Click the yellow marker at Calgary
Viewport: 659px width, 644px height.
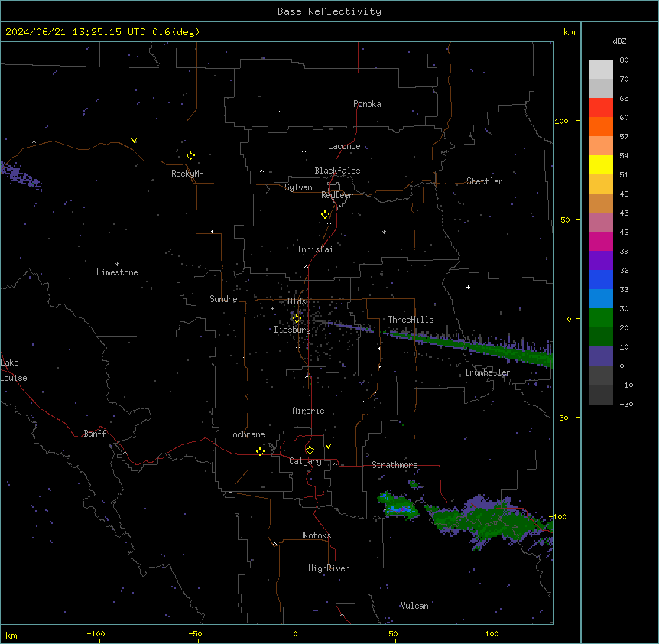310,450
